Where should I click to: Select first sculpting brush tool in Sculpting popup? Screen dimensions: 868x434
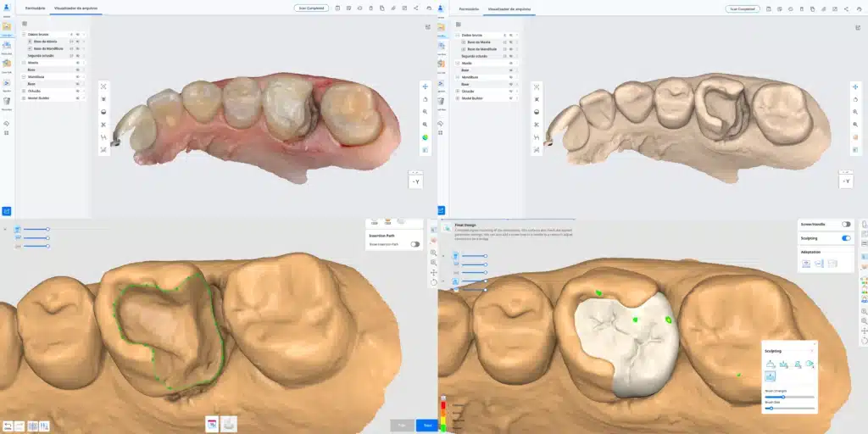coord(771,364)
